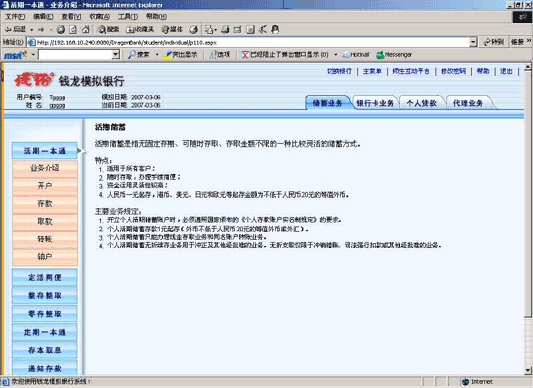Click the QQ penguin toolbar icon
The image size is (533, 388).
pyautogui.click(x=275, y=30)
